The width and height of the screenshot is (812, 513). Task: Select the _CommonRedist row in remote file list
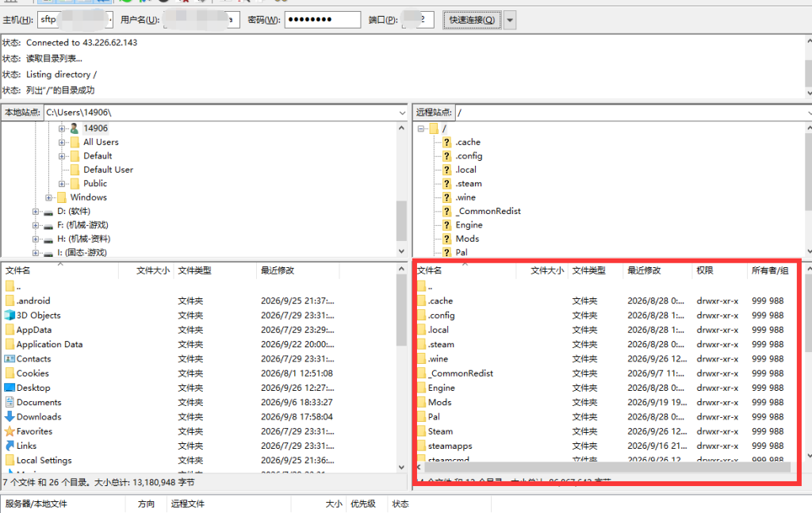coord(608,373)
